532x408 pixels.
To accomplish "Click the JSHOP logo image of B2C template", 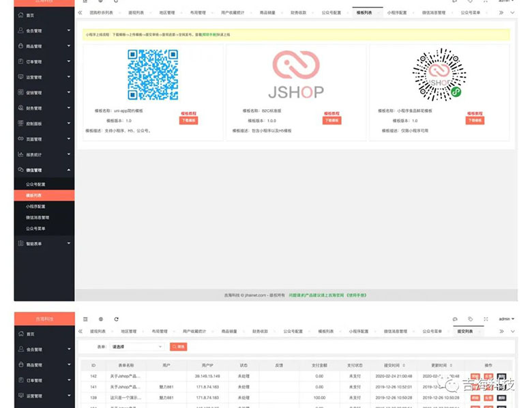I will [296, 74].
